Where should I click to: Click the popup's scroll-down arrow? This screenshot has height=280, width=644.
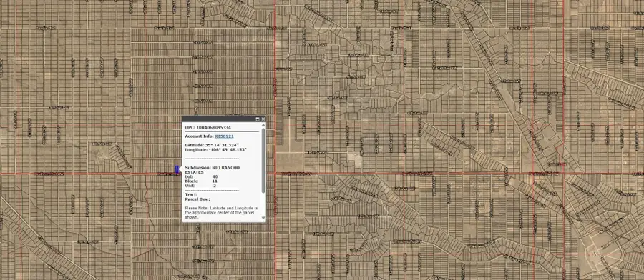pos(263,218)
